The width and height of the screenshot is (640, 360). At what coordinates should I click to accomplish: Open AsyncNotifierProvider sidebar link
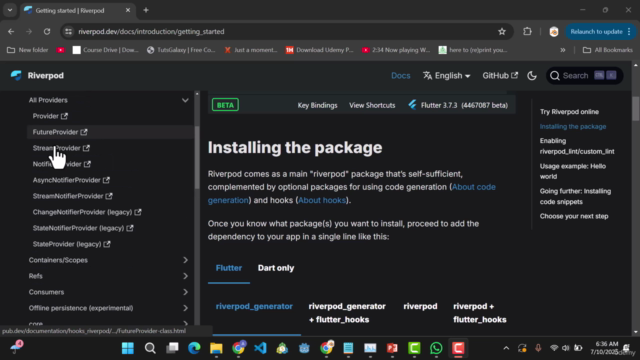(71, 180)
